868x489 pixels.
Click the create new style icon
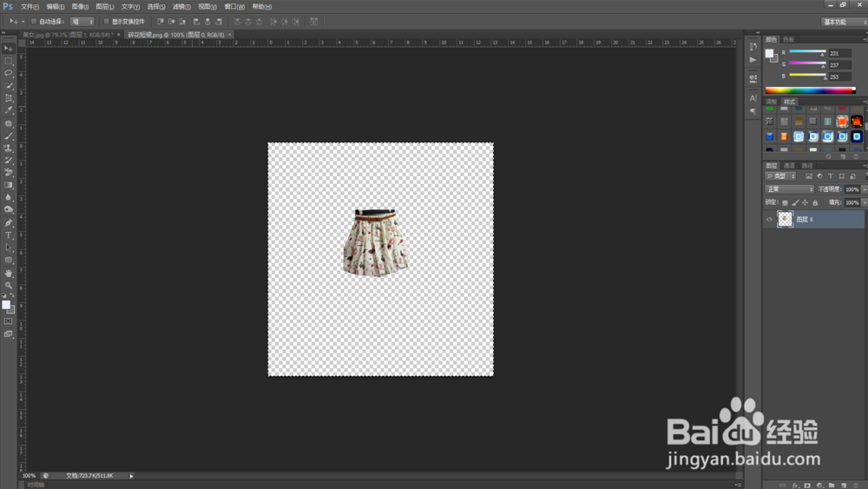843,156
